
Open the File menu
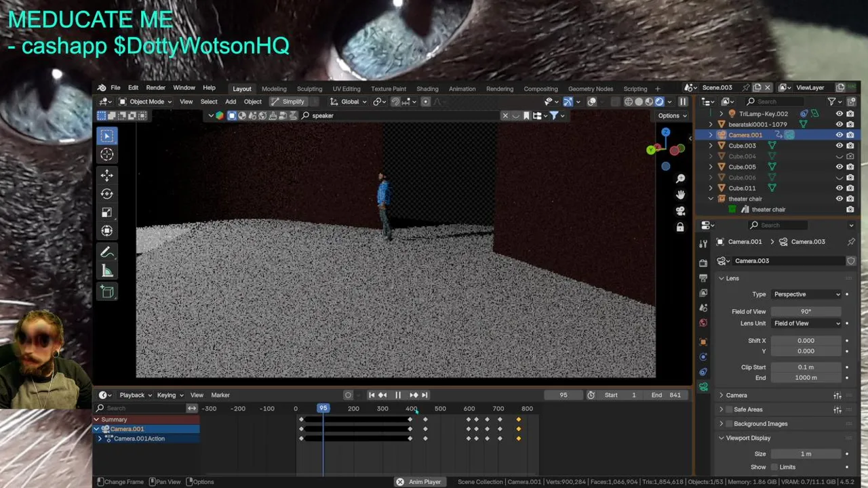[115, 88]
